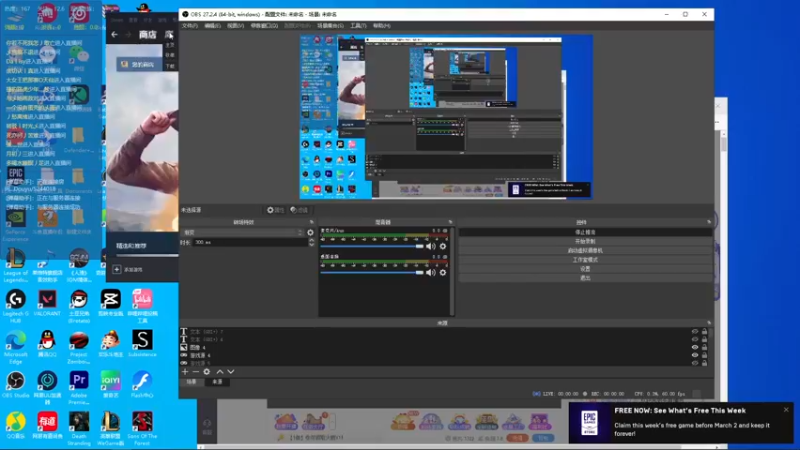Move source up with the up arrow
The height and width of the screenshot is (450, 800).
click(x=220, y=372)
